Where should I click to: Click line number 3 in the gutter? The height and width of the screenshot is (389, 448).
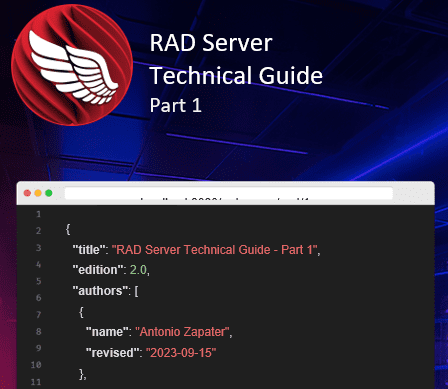coord(38,248)
